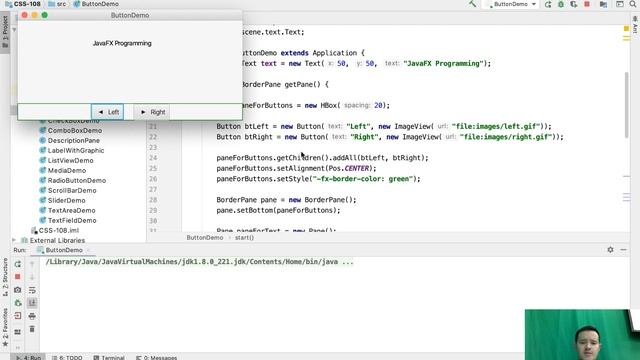Open Project Structure from the top toolbar
Viewport: 640px width, 360px height.
coord(603,4)
